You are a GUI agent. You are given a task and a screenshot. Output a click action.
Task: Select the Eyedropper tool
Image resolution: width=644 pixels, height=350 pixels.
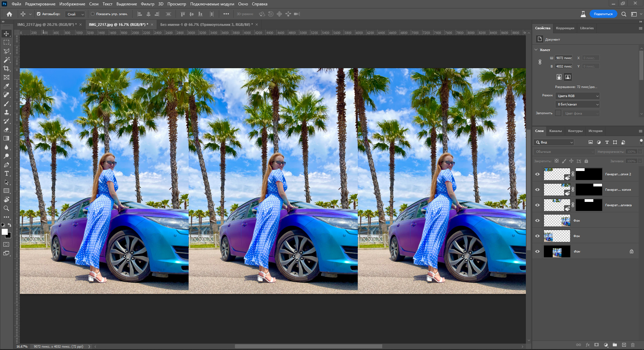pyautogui.click(x=6, y=86)
